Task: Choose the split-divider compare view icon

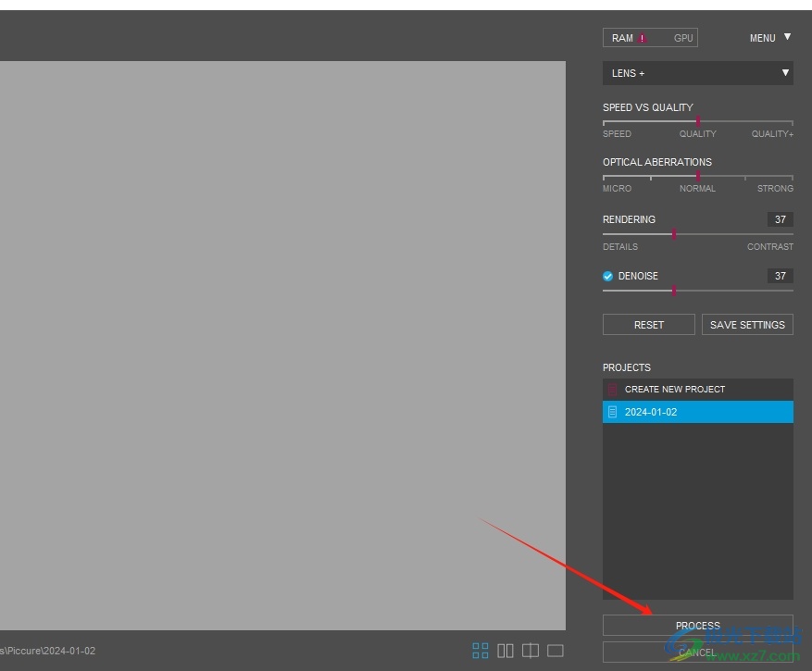Action: click(x=531, y=651)
